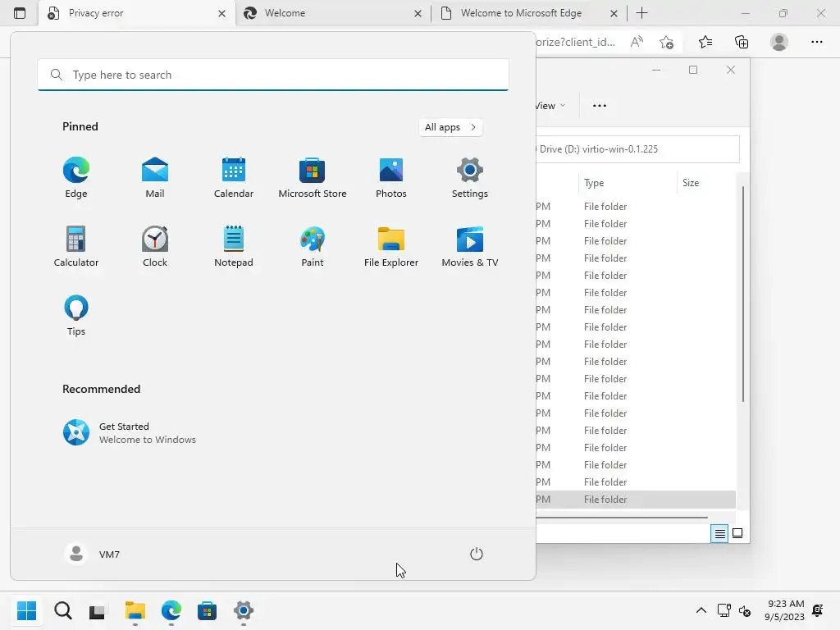The image size is (840, 630).
Task: Maximize the File Explorer window
Action: (x=693, y=70)
